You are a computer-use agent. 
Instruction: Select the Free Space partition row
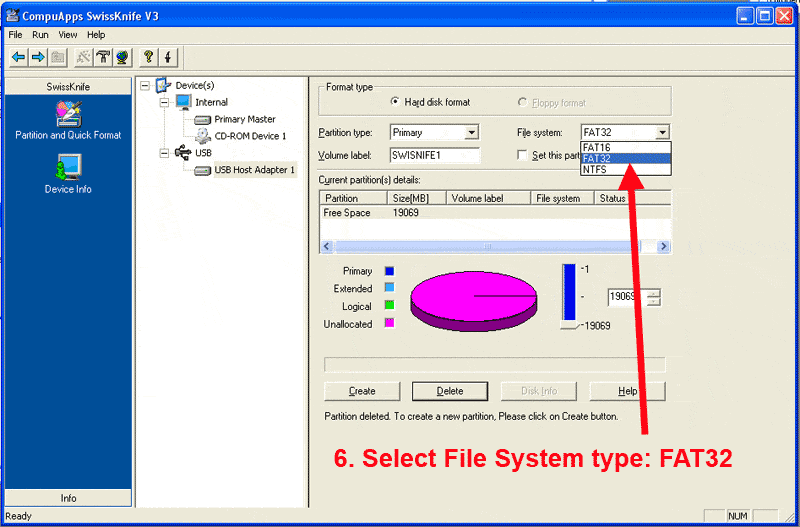click(495, 213)
